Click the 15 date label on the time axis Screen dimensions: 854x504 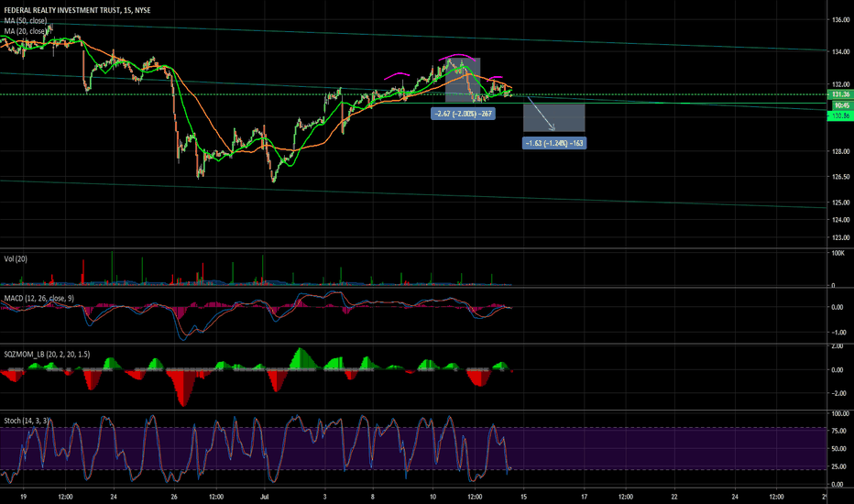click(x=523, y=497)
